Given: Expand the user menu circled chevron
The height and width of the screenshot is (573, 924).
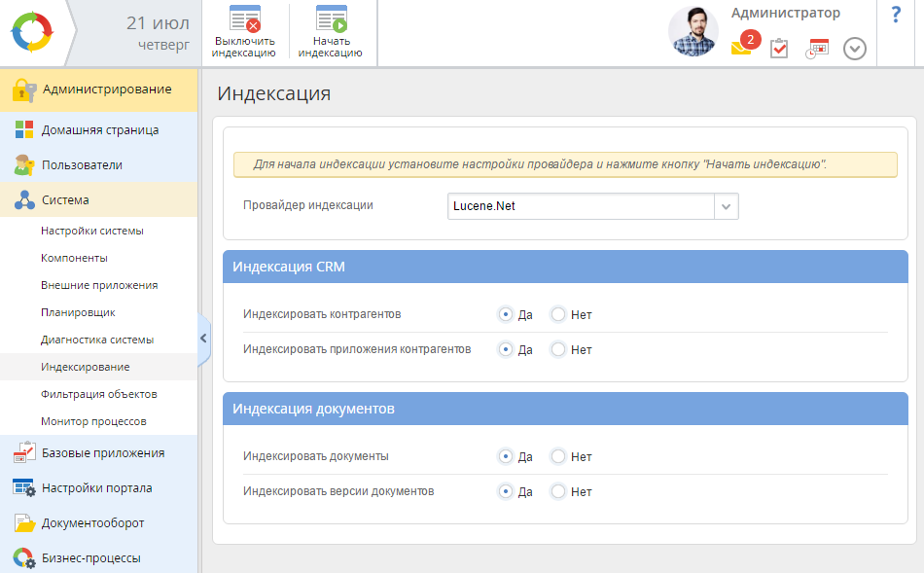Looking at the screenshot, I should pos(854,49).
